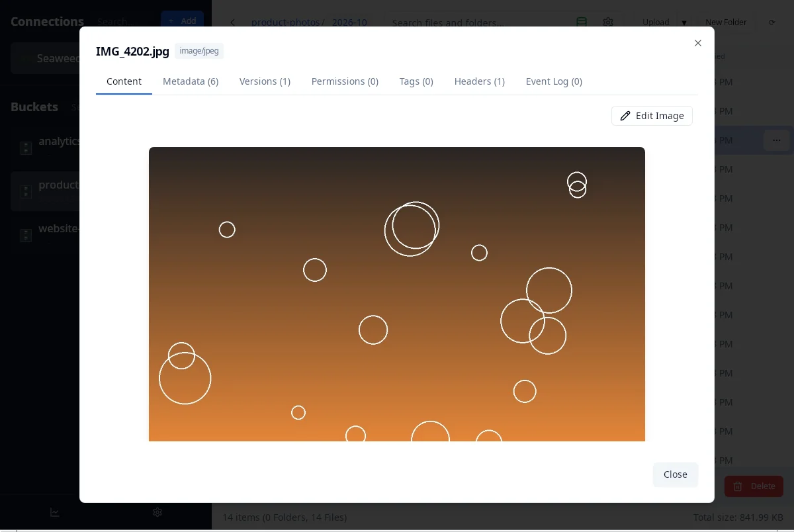Click the Connections heading
The width and height of the screenshot is (794, 532).
pos(47,21)
